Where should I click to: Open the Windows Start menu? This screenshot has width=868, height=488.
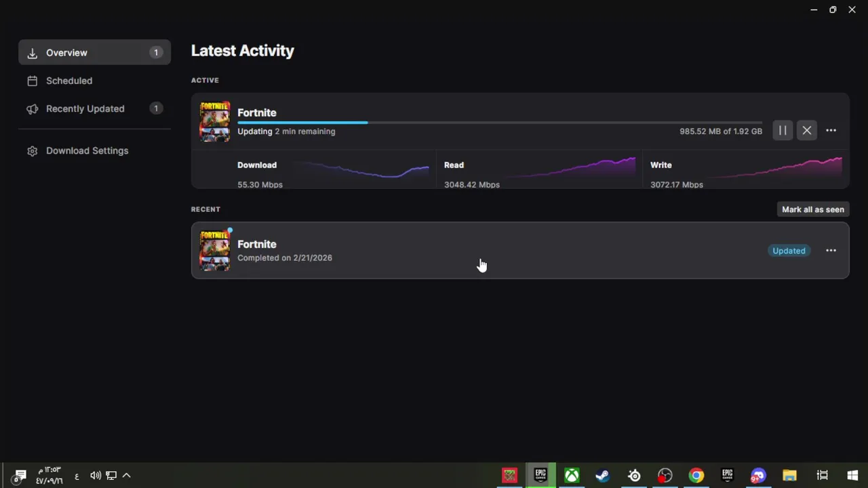(852, 475)
